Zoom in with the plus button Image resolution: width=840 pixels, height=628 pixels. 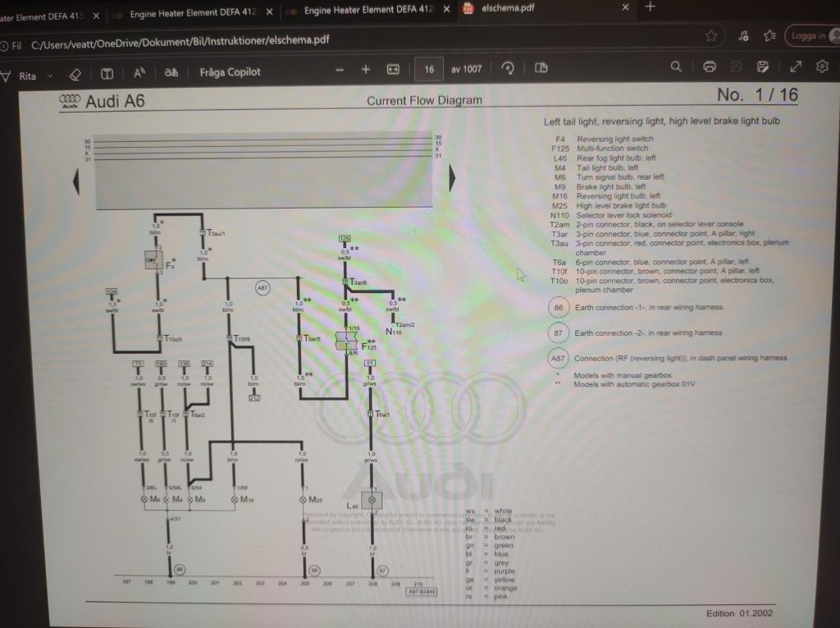coord(366,70)
